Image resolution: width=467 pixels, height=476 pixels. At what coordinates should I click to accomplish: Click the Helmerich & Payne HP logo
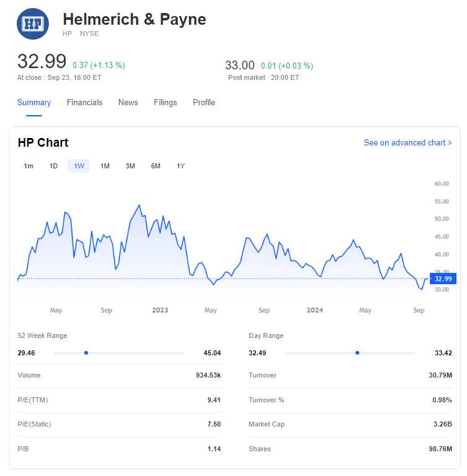33,24
